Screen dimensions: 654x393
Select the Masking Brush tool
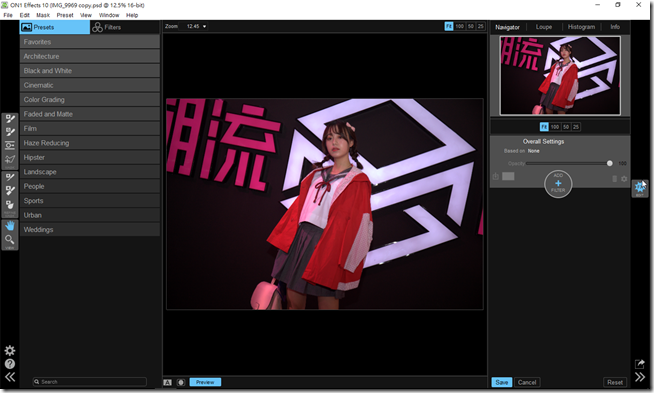coord(10,119)
